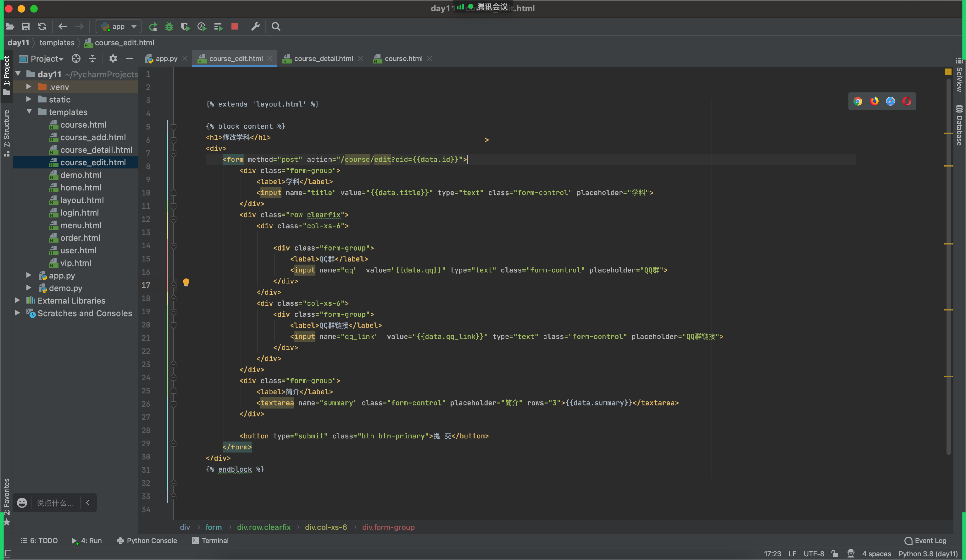Click the Search Everywhere magnifier icon
This screenshot has width=966, height=560.
click(276, 26)
